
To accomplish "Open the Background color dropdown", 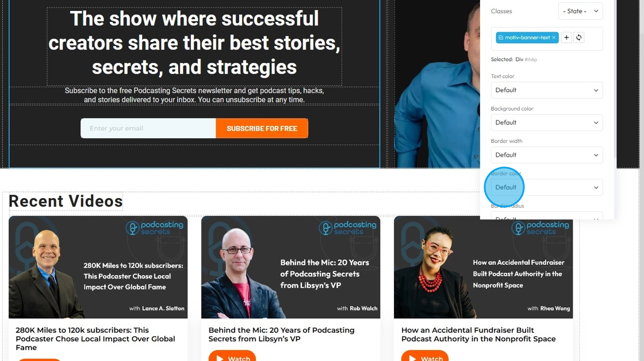I will pos(547,123).
